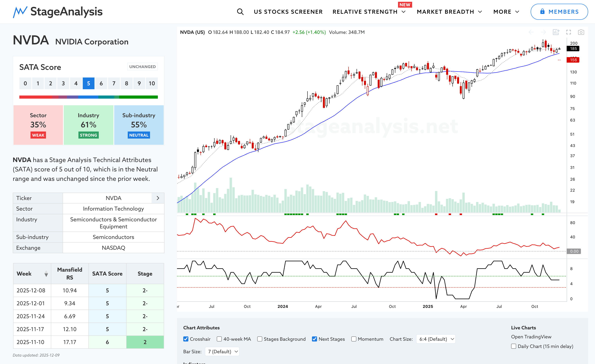
Task: Expand the Ticker row chevron
Action: click(158, 198)
